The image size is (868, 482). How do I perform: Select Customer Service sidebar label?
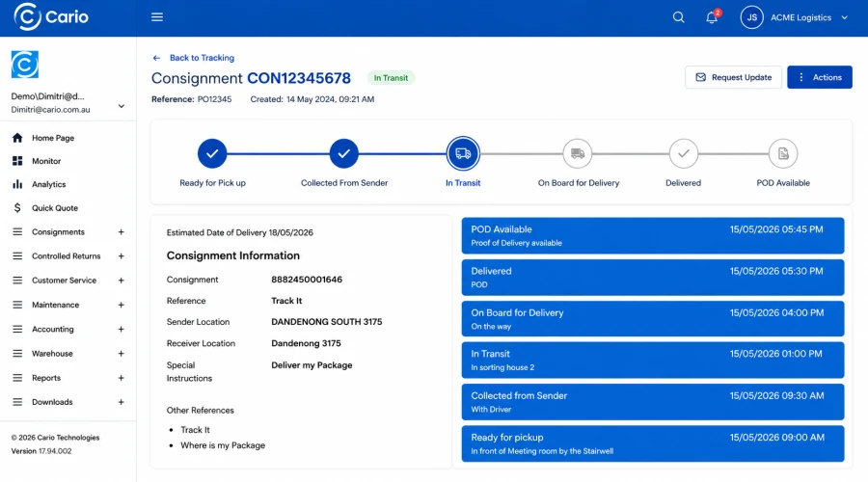64,281
